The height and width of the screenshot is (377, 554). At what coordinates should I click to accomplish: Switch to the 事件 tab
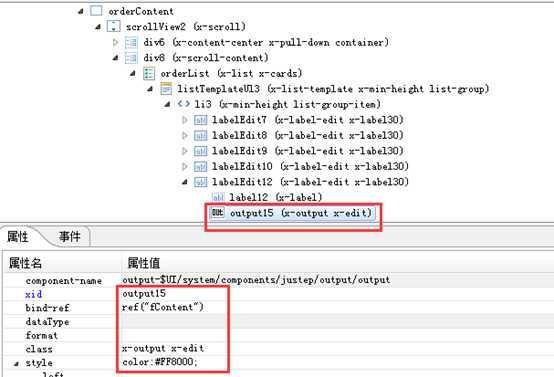click(70, 236)
